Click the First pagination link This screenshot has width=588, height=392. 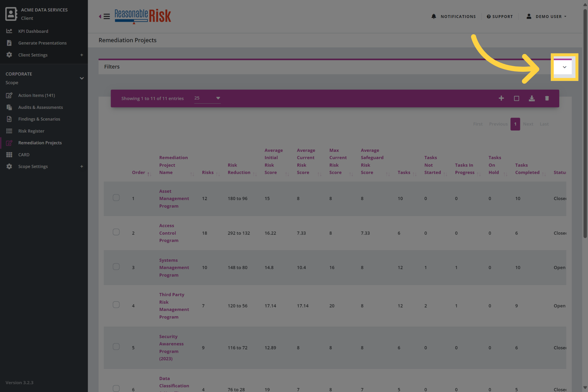point(478,124)
